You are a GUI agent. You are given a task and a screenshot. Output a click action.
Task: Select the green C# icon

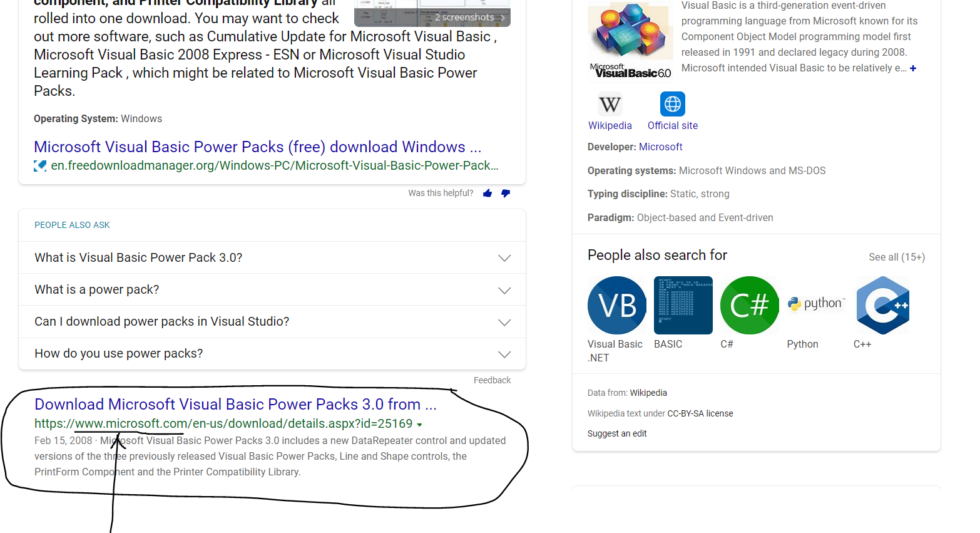tap(750, 305)
